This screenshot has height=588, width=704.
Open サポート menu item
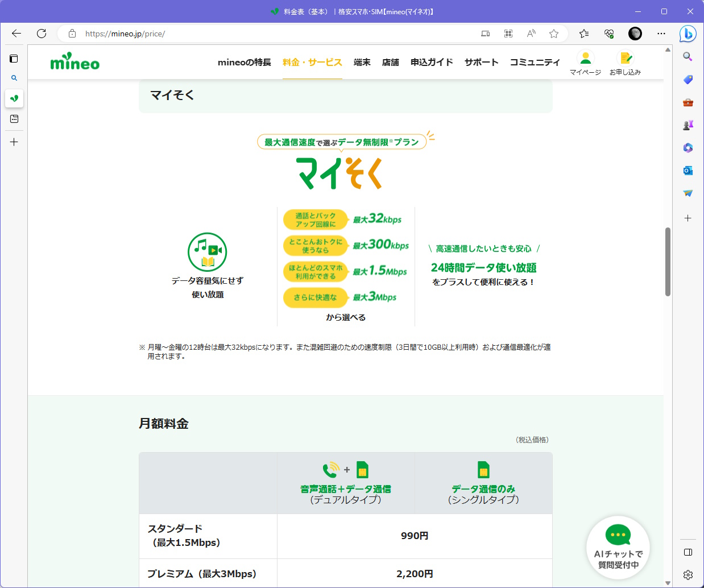(x=482, y=63)
